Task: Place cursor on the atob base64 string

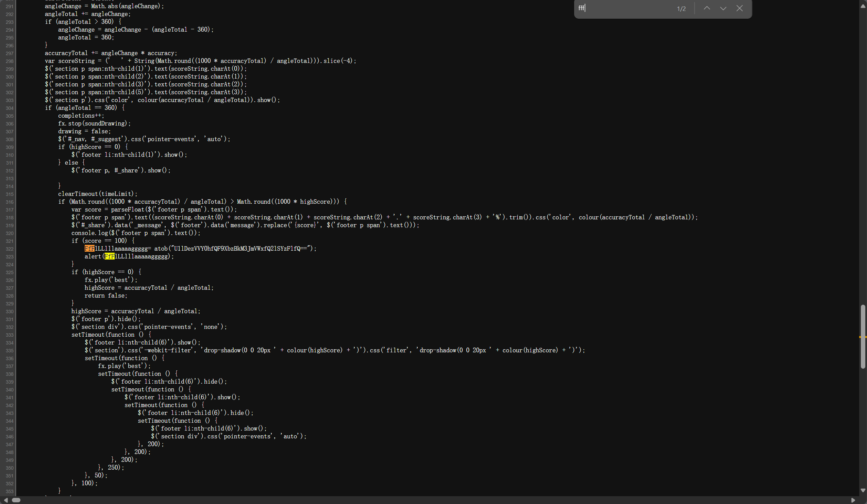Action: click(241, 248)
